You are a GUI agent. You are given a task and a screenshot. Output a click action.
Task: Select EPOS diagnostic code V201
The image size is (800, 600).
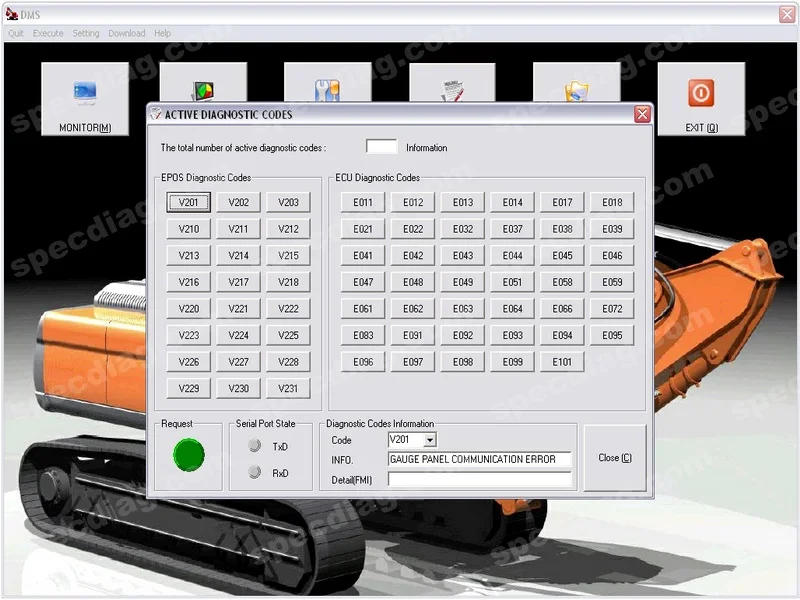tap(187, 201)
